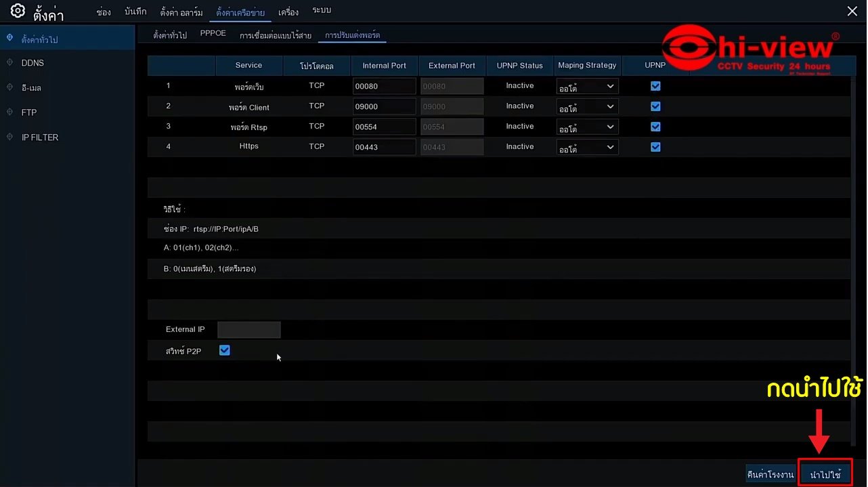
Task: Toggle UPNP checkbox for พอร์ต Rtsp row
Action: tap(655, 127)
